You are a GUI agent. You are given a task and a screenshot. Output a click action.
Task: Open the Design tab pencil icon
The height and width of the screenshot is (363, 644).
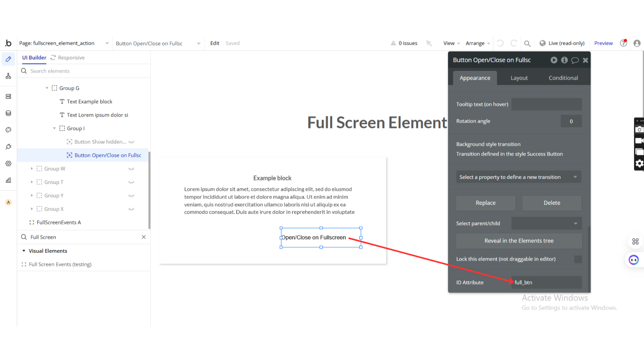tap(8, 59)
